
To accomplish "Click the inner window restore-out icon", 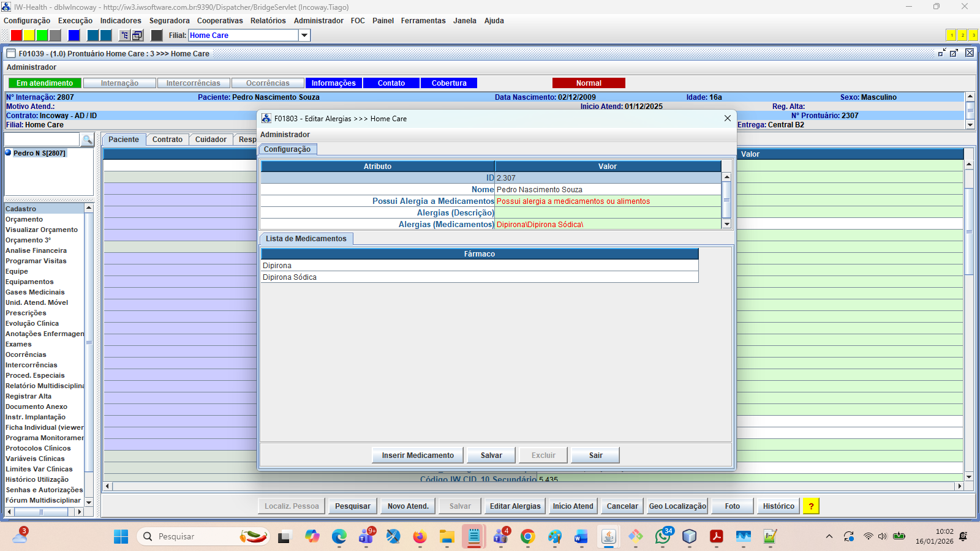I will [954, 53].
